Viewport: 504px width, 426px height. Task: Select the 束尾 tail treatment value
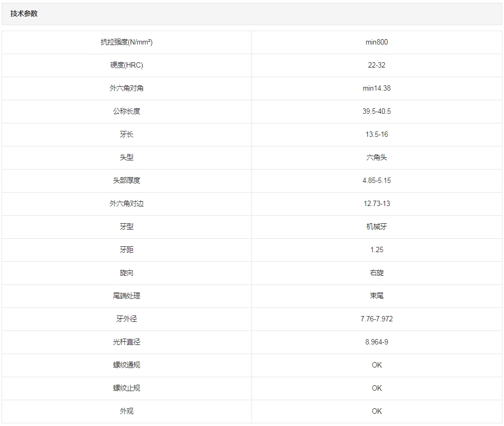point(376,296)
